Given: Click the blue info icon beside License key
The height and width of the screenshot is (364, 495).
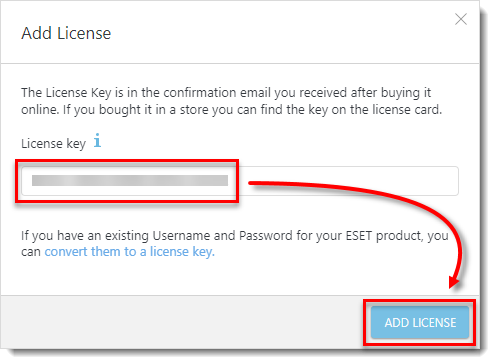Looking at the screenshot, I should [97, 140].
